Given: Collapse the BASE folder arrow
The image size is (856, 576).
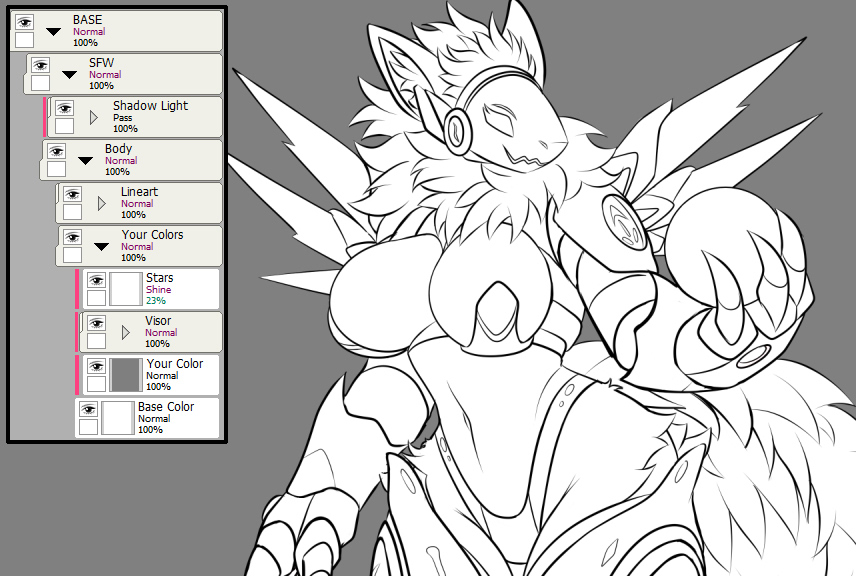Looking at the screenshot, I should pyautogui.click(x=53, y=32).
